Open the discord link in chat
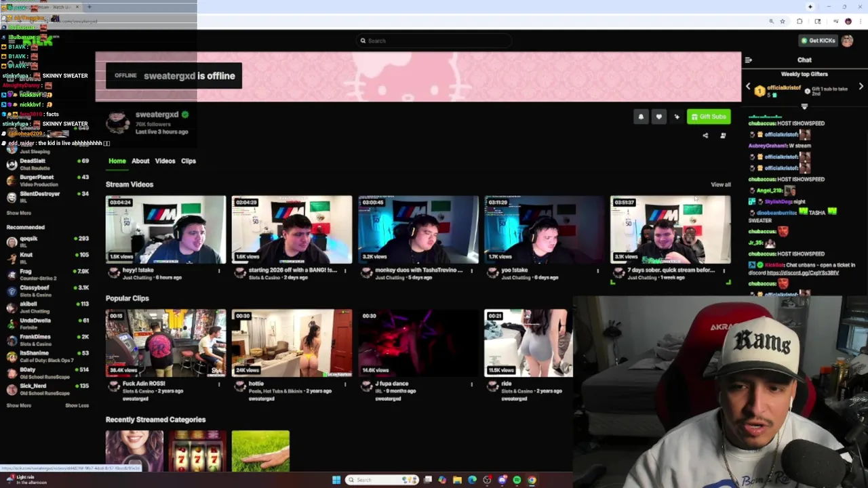The width and height of the screenshot is (868, 488). pos(802,272)
